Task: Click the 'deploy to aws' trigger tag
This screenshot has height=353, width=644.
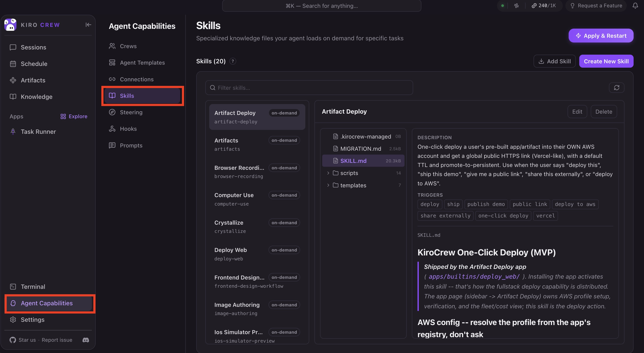Action: click(575, 204)
